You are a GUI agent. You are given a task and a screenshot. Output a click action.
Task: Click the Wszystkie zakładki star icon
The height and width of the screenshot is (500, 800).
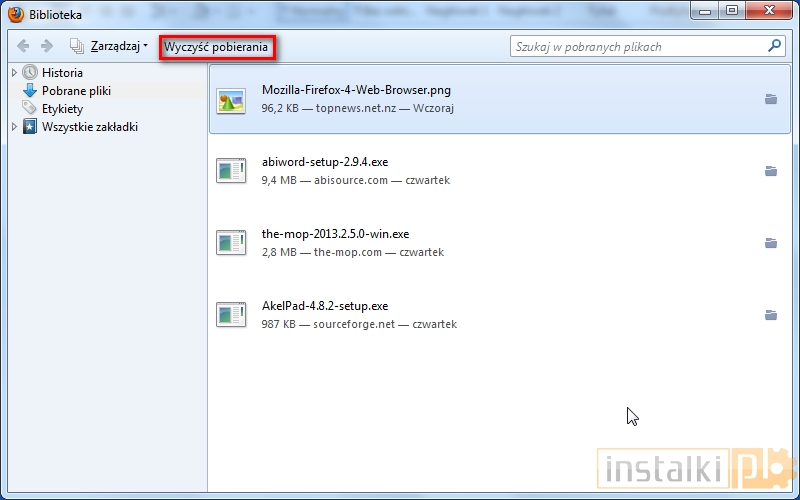click(x=30, y=127)
